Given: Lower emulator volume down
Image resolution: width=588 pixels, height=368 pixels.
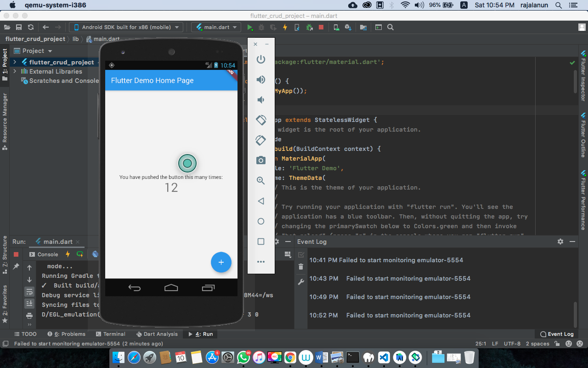Looking at the screenshot, I should click(x=261, y=100).
